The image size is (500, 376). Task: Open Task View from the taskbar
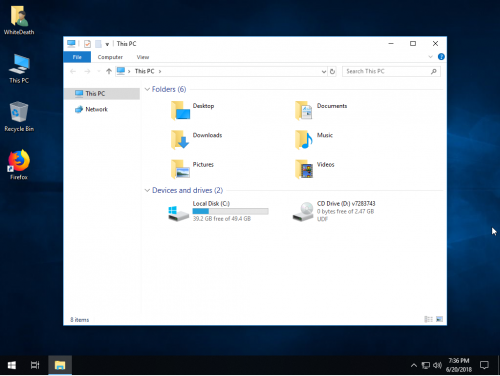pyautogui.click(x=35, y=365)
